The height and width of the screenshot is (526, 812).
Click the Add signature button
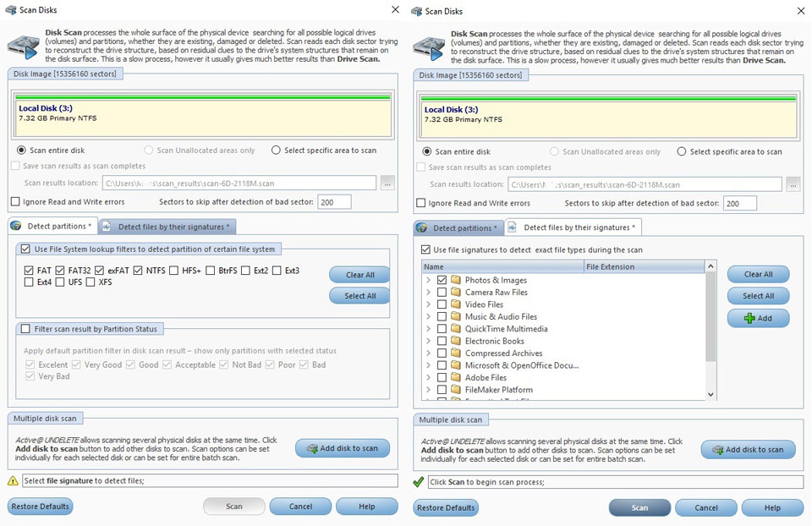[758, 318]
